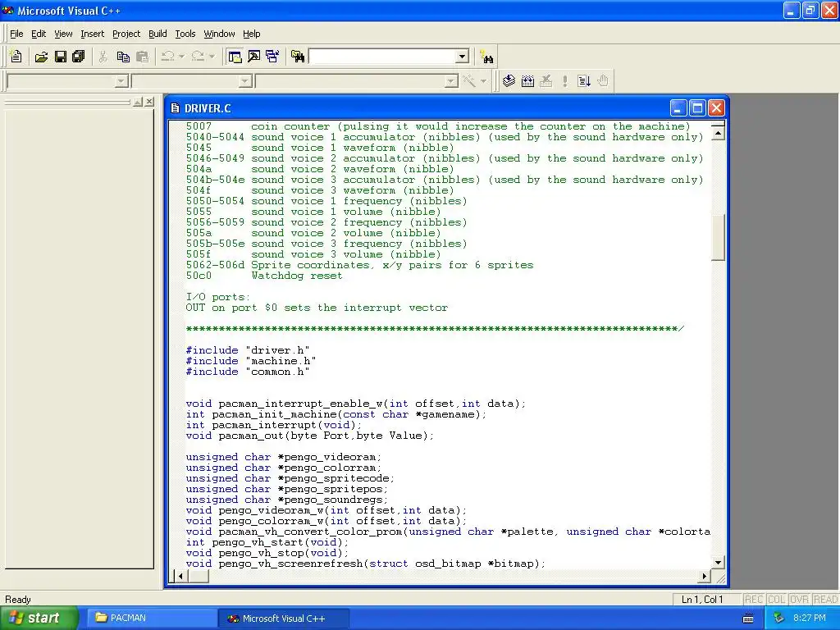
Task: Click the Copy icon in toolbar
Action: click(x=123, y=57)
